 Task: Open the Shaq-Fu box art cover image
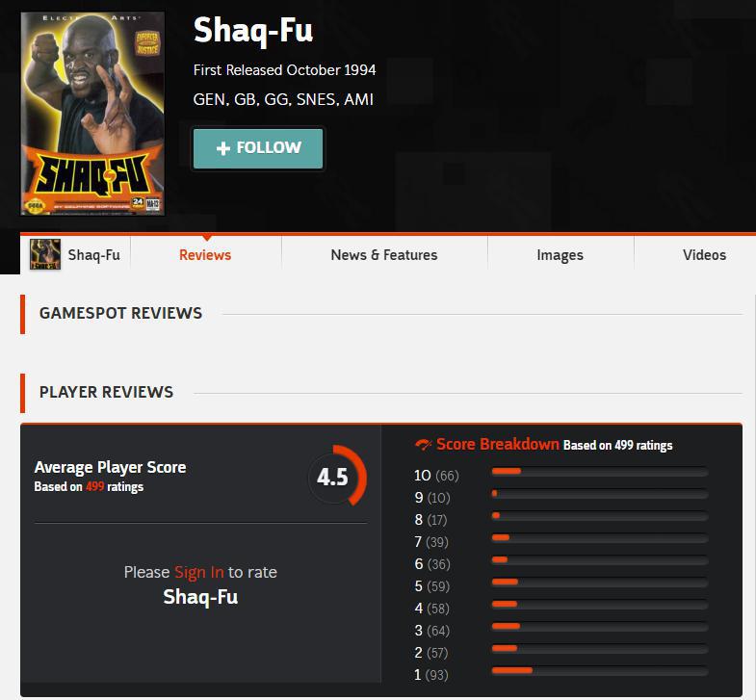(92, 114)
